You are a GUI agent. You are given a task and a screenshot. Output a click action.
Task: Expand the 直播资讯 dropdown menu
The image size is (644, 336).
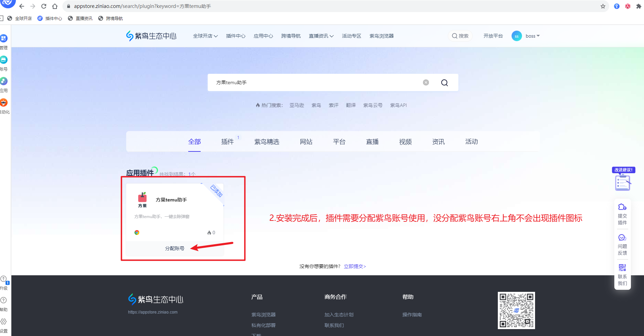(x=321, y=36)
